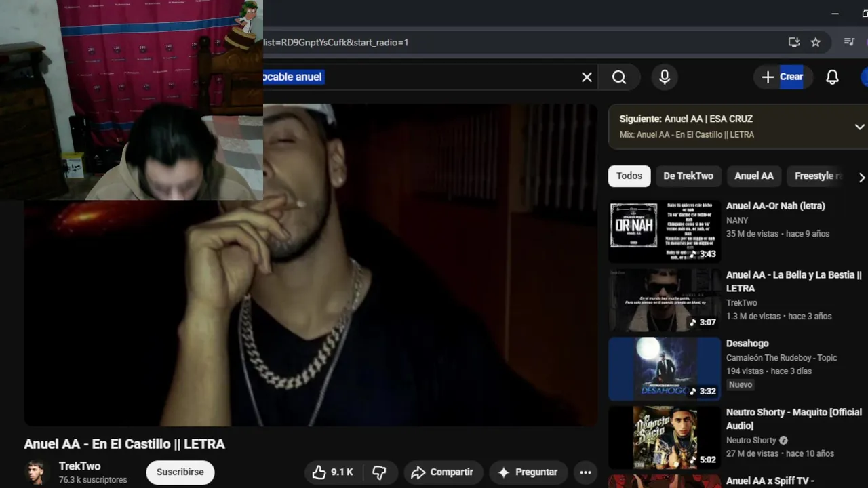This screenshot has width=868, height=488.
Task: Like the video with thumbs up 9.1 K
Action: pos(333,472)
